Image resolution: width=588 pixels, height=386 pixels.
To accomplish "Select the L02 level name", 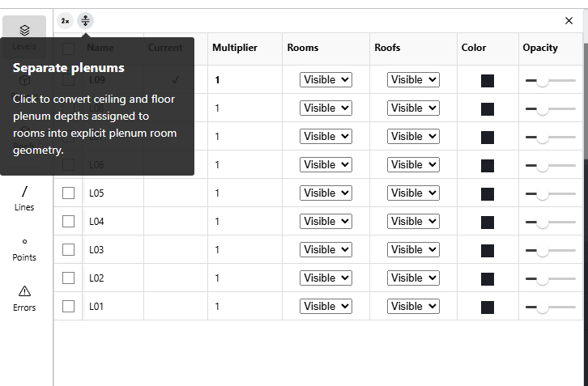I will [x=96, y=278].
